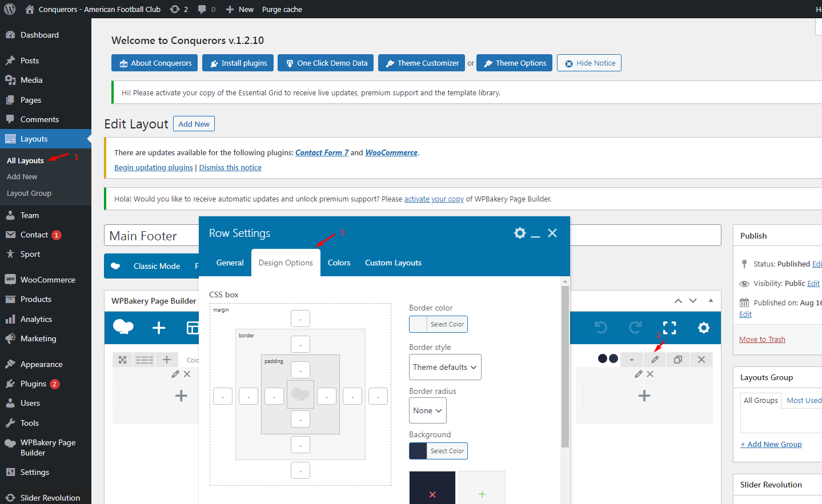
Task: Open Border radius None dropdown
Action: click(428, 410)
